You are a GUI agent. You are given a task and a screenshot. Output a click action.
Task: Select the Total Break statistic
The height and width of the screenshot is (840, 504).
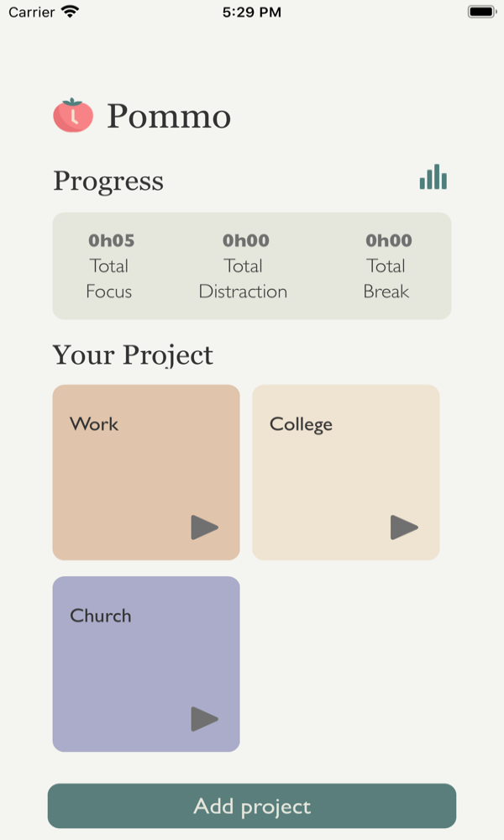tap(388, 265)
